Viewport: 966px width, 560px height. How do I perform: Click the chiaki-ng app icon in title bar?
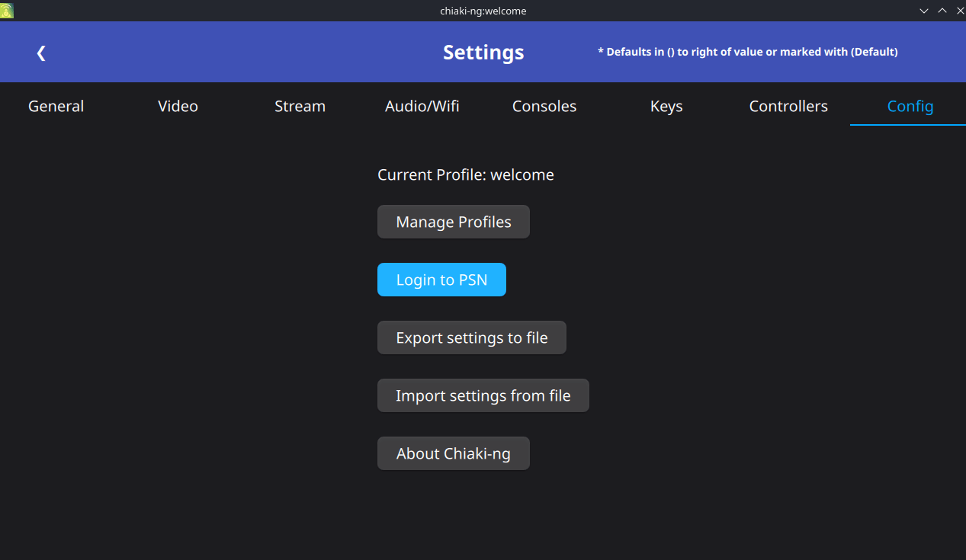click(7, 11)
